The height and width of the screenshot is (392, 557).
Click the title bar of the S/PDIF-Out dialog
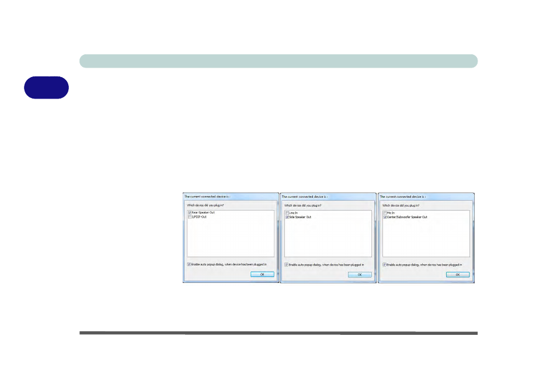click(231, 197)
